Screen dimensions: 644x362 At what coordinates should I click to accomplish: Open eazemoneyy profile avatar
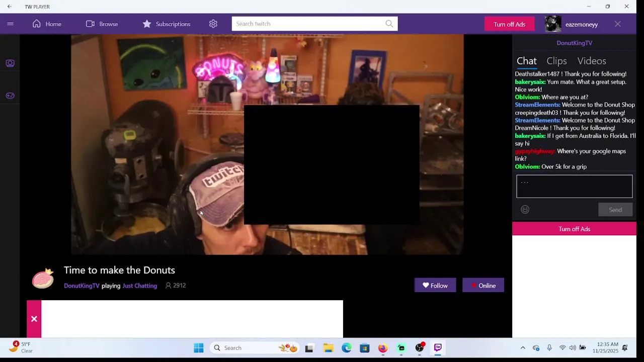pos(553,24)
